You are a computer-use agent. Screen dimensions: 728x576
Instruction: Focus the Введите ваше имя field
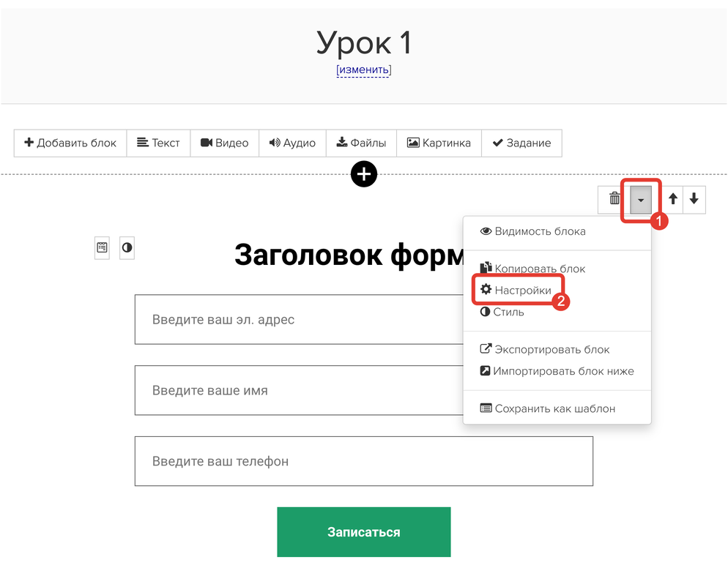pyautogui.click(x=299, y=390)
